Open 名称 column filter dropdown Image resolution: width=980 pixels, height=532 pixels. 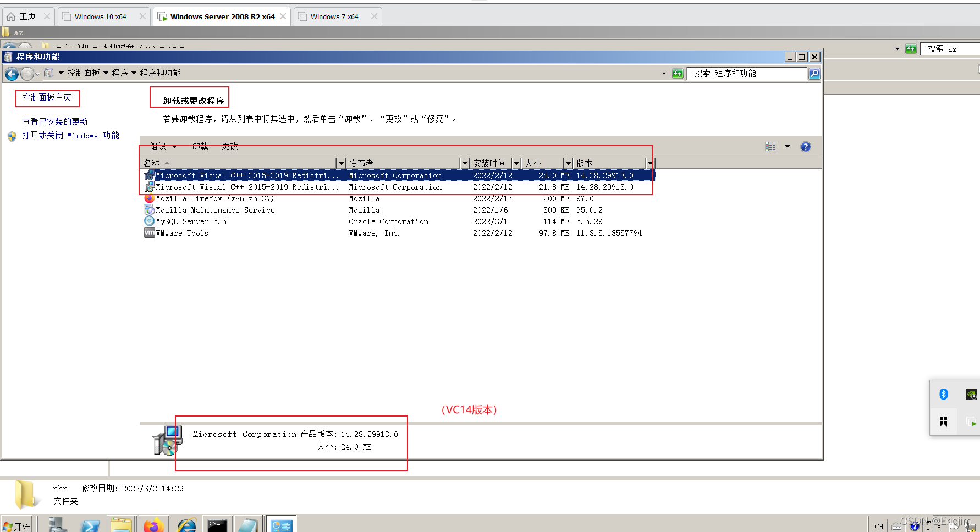tap(341, 163)
